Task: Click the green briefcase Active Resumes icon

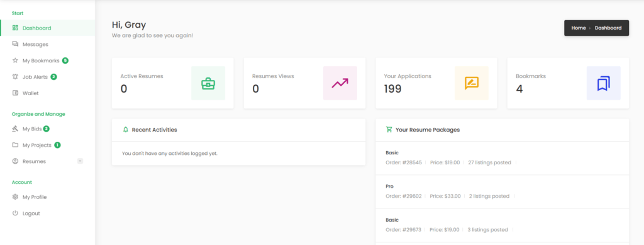Action: click(208, 83)
